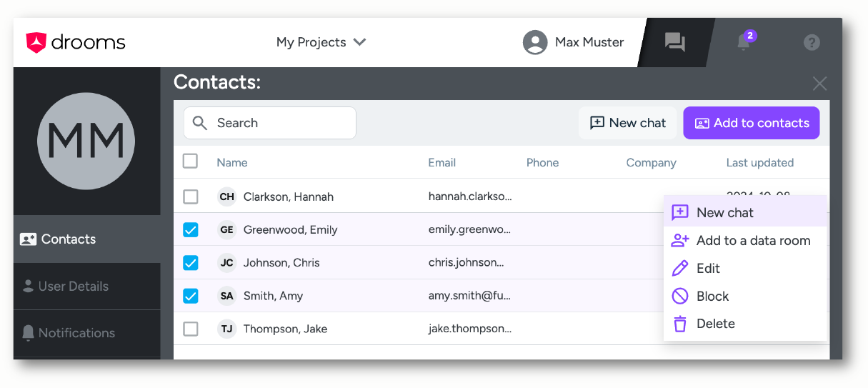
Task: Open the help question mark icon
Action: coord(812,42)
